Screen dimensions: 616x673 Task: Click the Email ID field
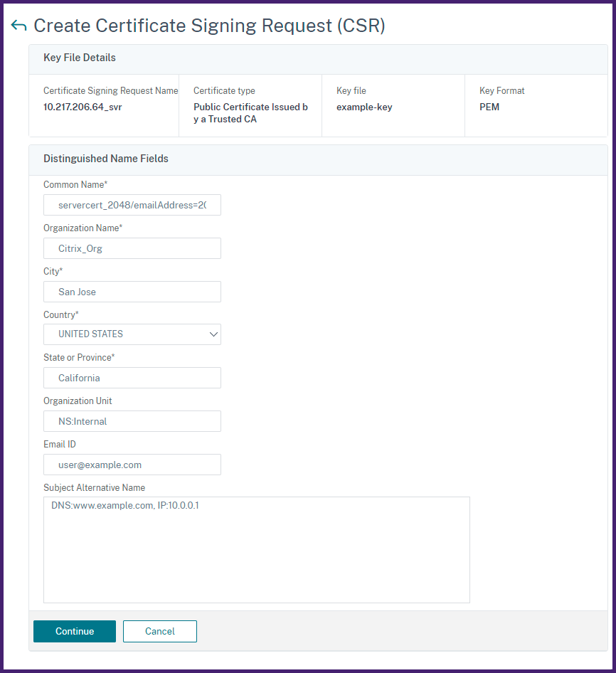tap(132, 465)
